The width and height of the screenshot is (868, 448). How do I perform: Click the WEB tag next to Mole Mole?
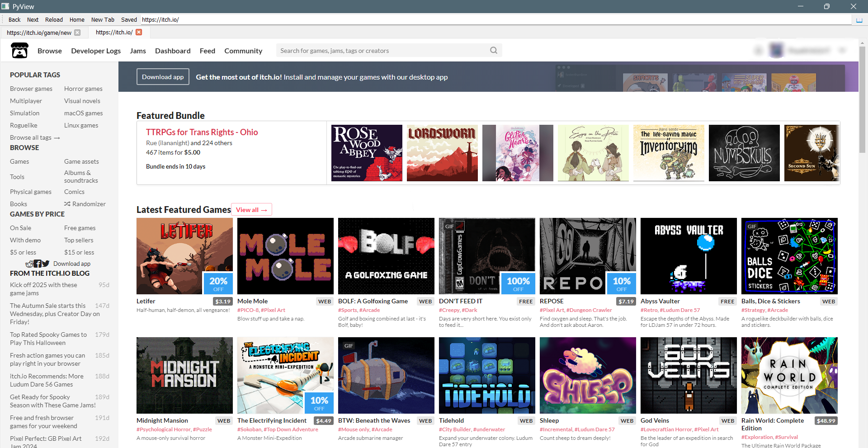click(x=325, y=301)
